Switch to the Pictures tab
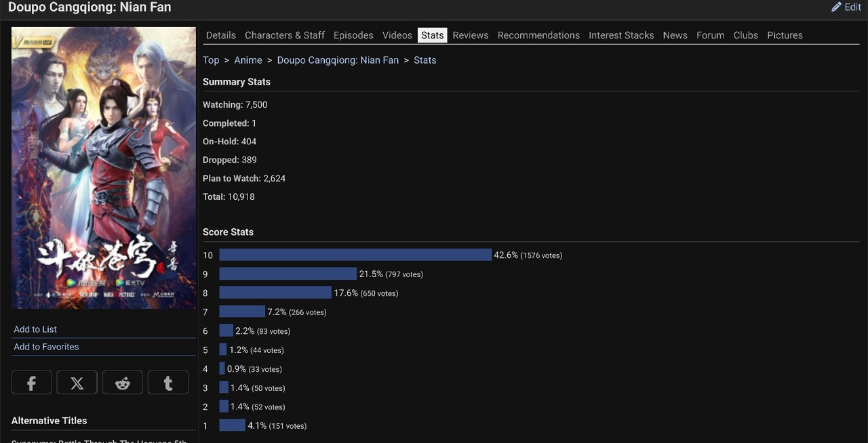The width and height of the screenshot is (868, 443). pyautogui.click(x=785, y=35)
